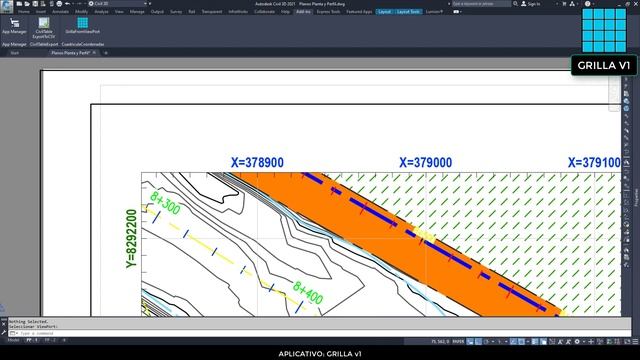This screenshot has width=640, height=360.
Task: Switch to the Model layout tab
Action: (13, 340)
